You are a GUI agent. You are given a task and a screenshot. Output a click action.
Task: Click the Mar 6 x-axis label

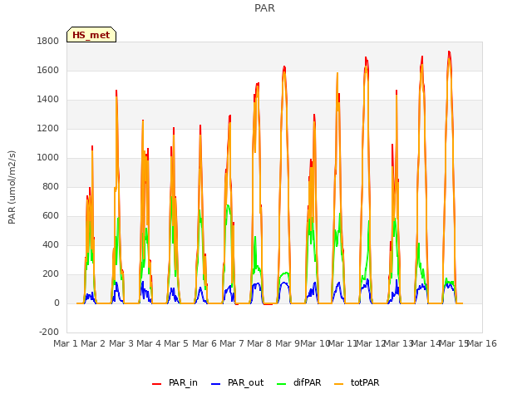(x=204, y=343)
